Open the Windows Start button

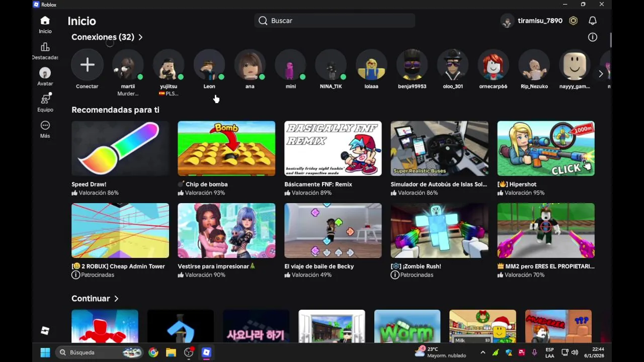45,352
